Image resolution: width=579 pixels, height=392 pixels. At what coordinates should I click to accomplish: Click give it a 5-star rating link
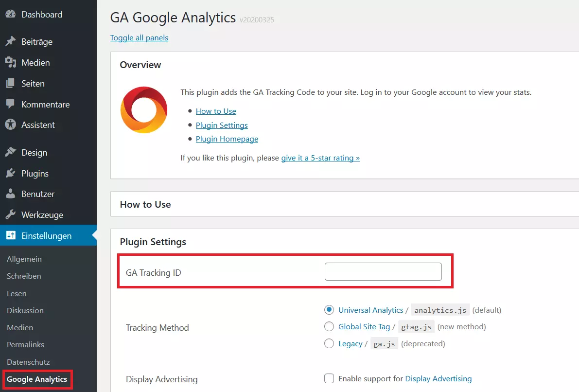320,158
